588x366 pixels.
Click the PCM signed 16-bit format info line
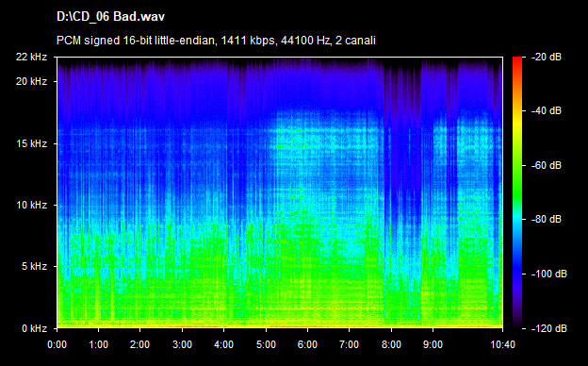(216, 41)
